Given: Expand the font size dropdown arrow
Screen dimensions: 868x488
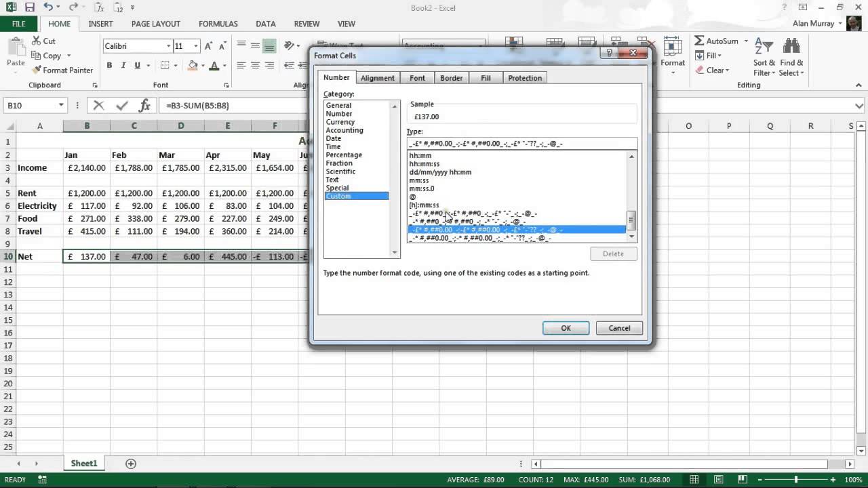Looking at the screenshot, I should click(x=196, y=46).
